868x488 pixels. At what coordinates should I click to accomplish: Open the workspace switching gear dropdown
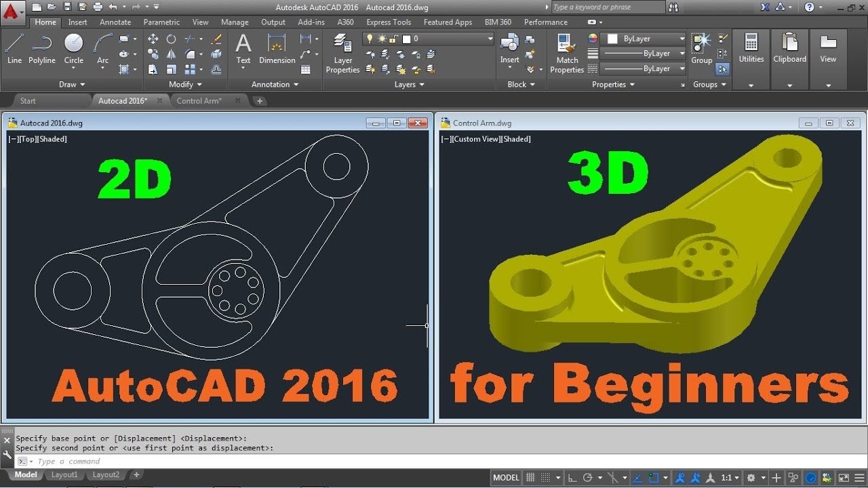(755, 478)
